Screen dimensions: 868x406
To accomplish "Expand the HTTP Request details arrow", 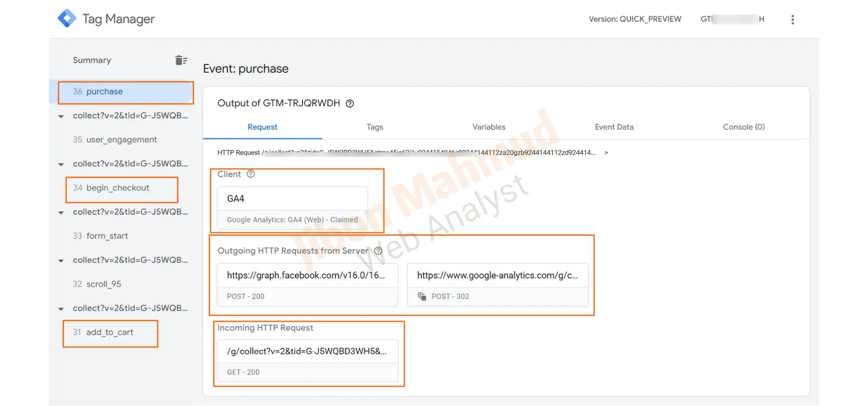I will click(606, 153).
